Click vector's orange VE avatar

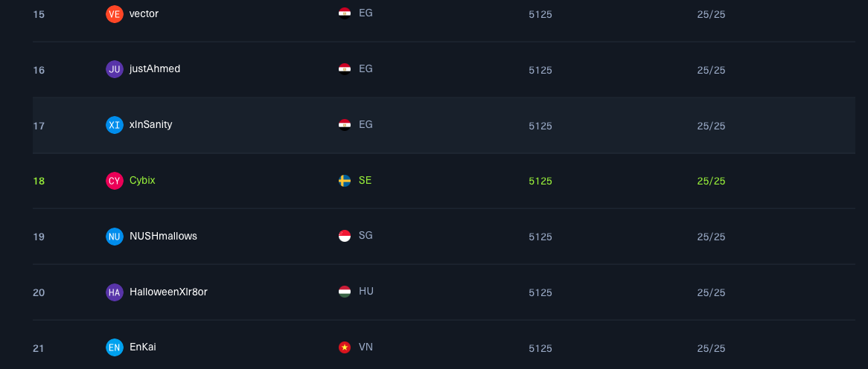point(114,14)
